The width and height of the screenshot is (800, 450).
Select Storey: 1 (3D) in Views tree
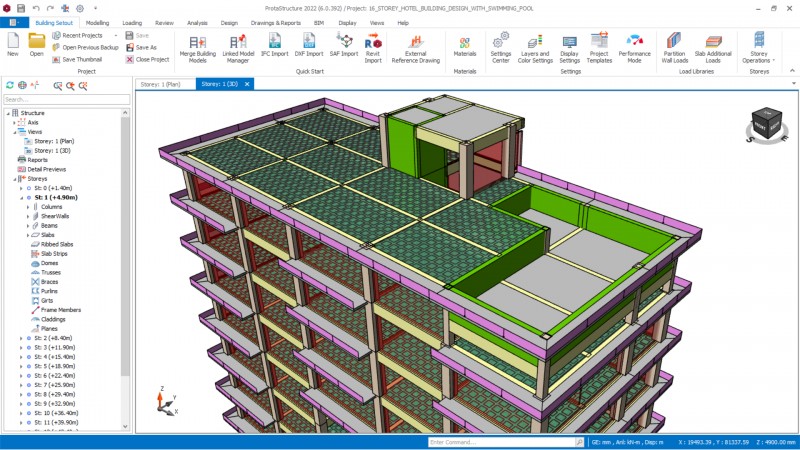click(x=52, y=151)
